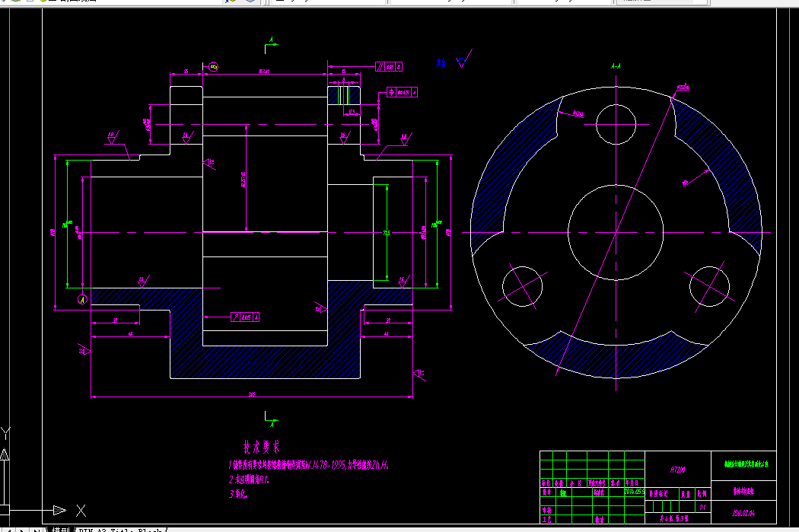Select the upper section cut marker A
The image size is (799, 532).
[x=271, y=45]
